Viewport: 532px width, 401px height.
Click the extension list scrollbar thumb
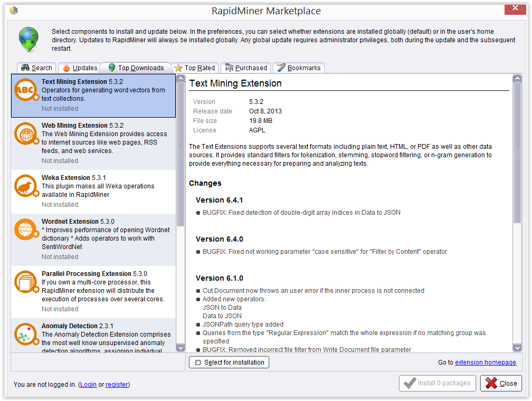pyautogui.click(x=180, y=155)
